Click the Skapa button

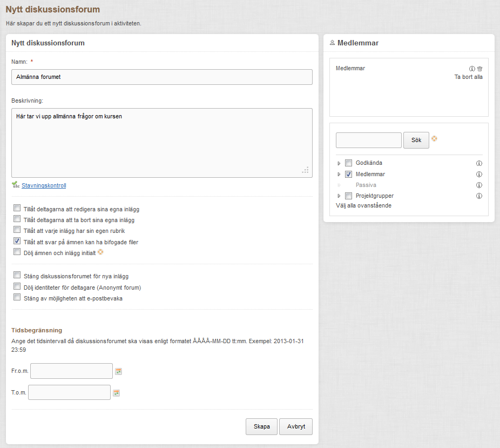[x=261, y=426]
